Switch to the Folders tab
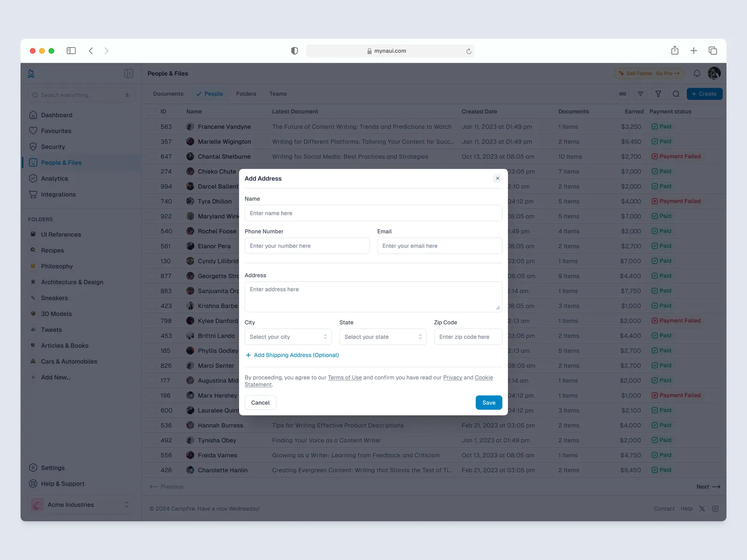747x560 pixels. (x=246, y=94)
